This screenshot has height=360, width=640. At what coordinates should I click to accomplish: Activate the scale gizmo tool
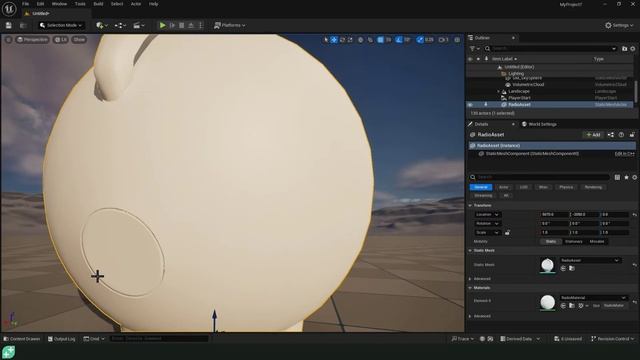pos(350,40)
